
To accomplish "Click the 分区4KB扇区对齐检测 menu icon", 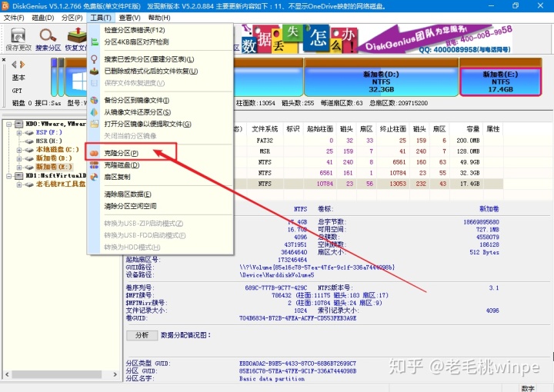I will (x=94, y=42).
